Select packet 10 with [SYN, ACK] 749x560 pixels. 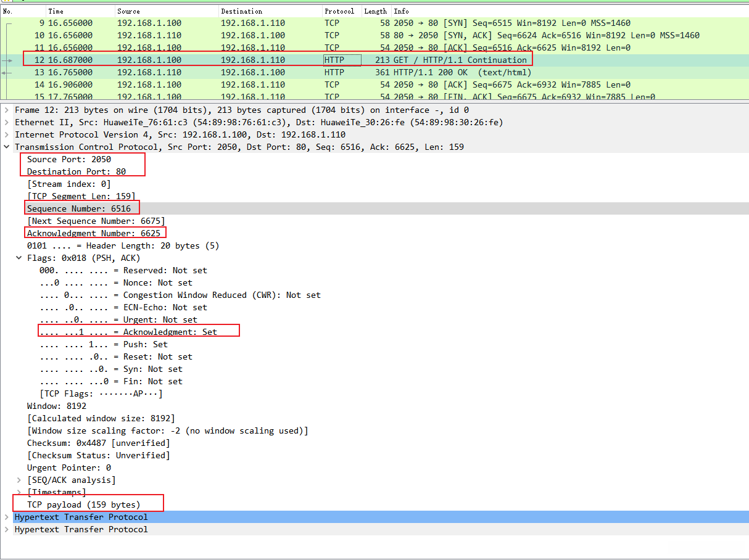pos(374,35)
